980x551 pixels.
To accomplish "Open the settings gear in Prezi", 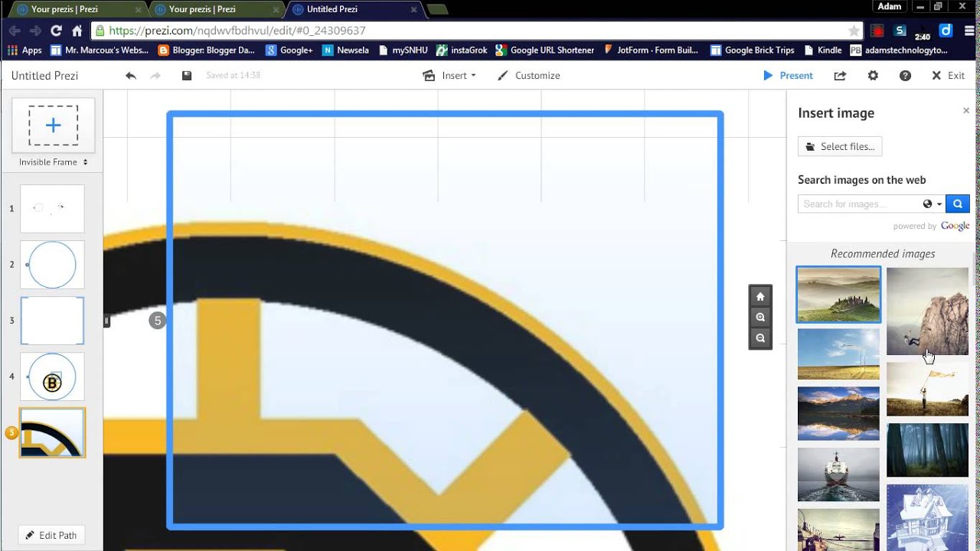I will click(x=873, y=76).
